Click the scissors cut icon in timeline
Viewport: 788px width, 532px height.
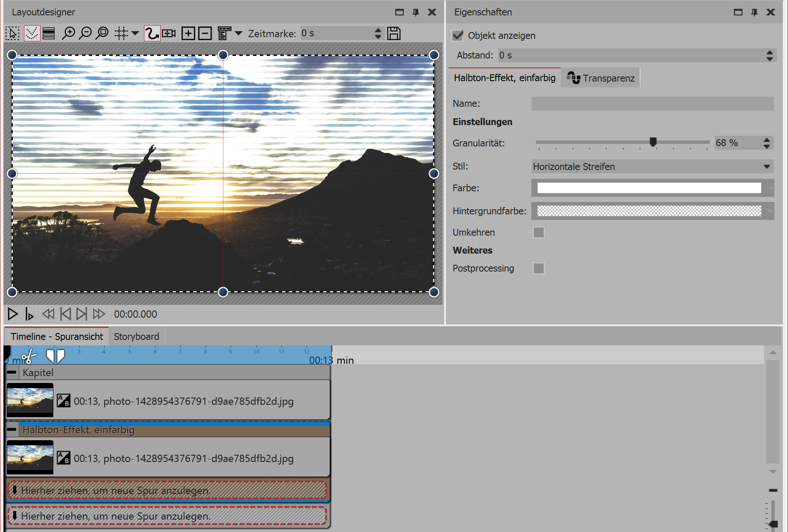pos(29,356)
